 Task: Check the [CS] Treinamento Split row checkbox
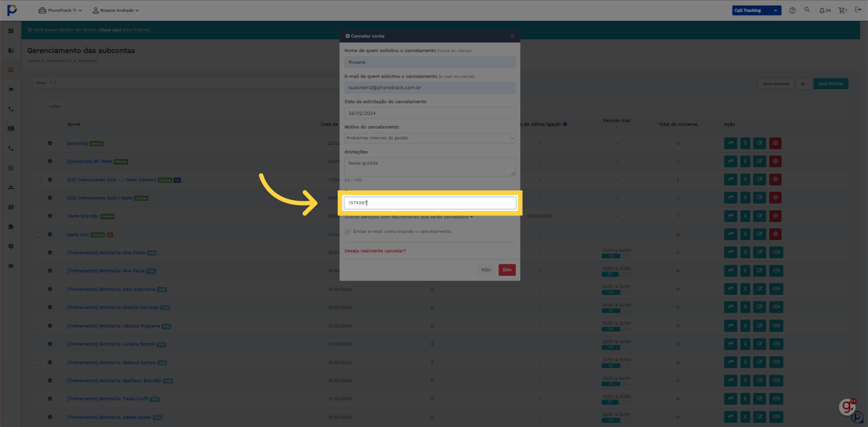(39, 198)
